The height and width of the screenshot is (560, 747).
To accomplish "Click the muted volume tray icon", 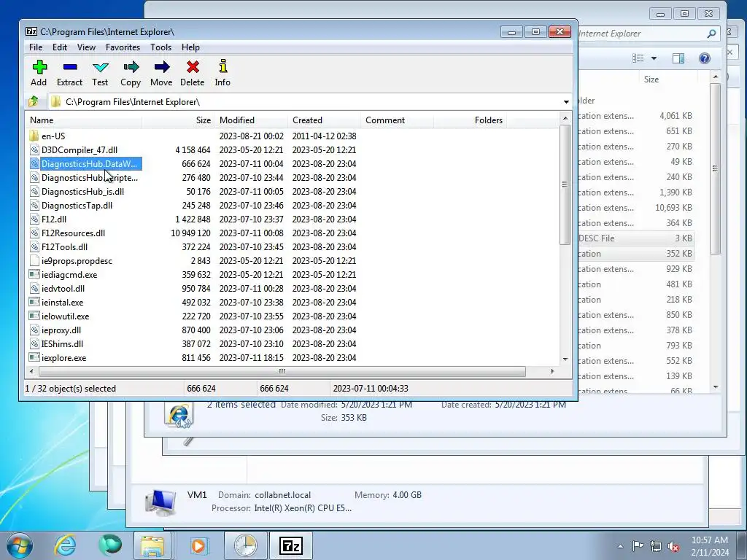I will point(673,547).
